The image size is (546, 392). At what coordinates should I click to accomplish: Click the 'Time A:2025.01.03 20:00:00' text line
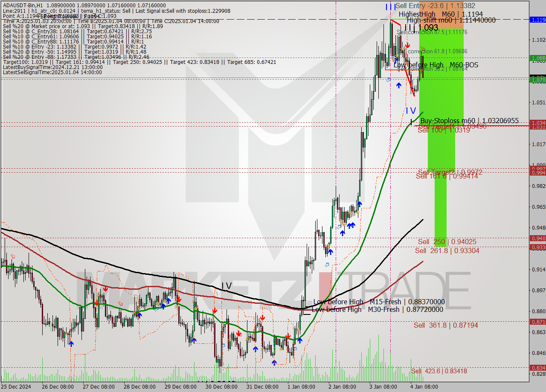[111, 21]
